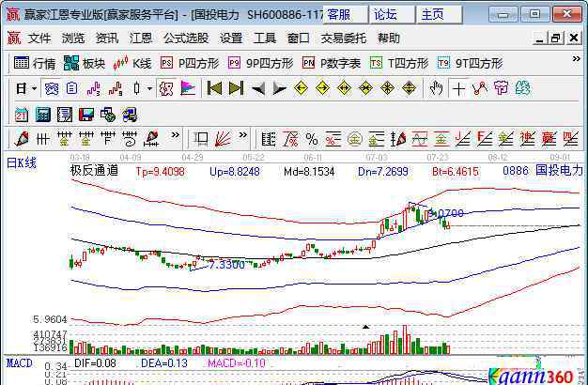Screen dimensions: 588x385
Task: Open 9P四方形 tool
Action: pyautogui.click(x=260, y=63)
